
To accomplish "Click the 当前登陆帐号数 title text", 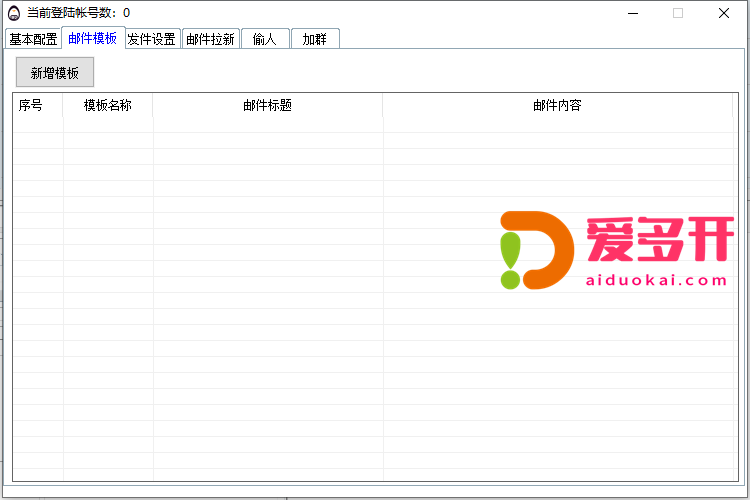I will (78, 12).
